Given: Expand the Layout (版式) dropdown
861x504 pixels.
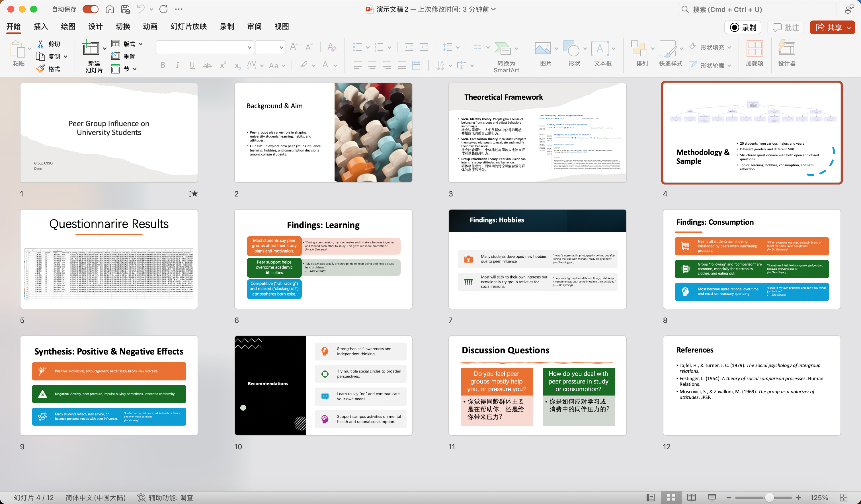Looking at the screenshot, I should click(x=141, y=44).
